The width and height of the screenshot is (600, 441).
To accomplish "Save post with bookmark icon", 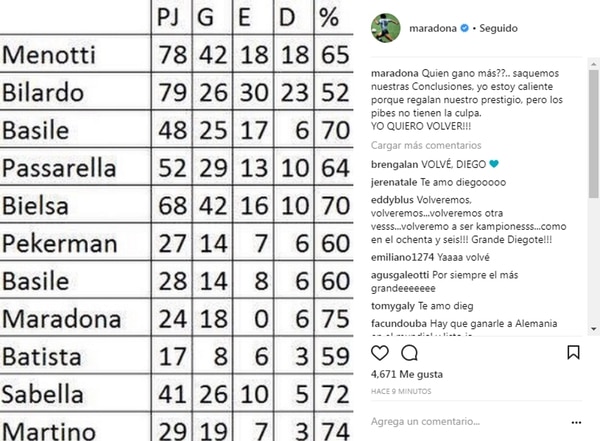I will pos(573,353).
